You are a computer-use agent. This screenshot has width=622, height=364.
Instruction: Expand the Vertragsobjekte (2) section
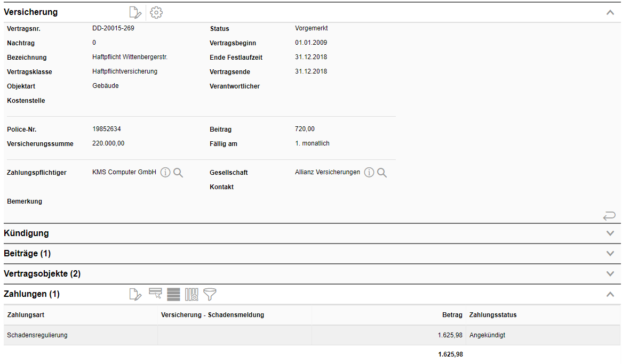[610, 274]
